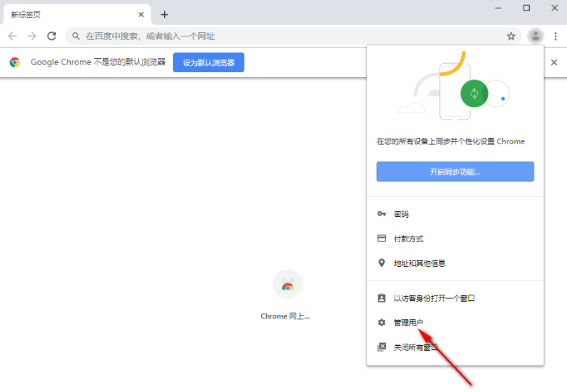Image resolution: width=567 pixels, height=392 pixels.
Task: Click the key icon beside 密码
Action: [x=381, y=214]
